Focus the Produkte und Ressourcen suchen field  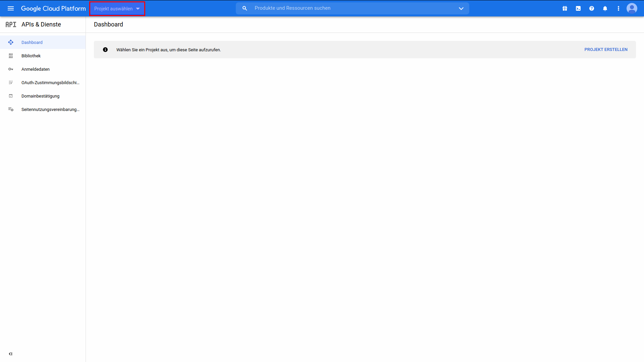(352, 8)
